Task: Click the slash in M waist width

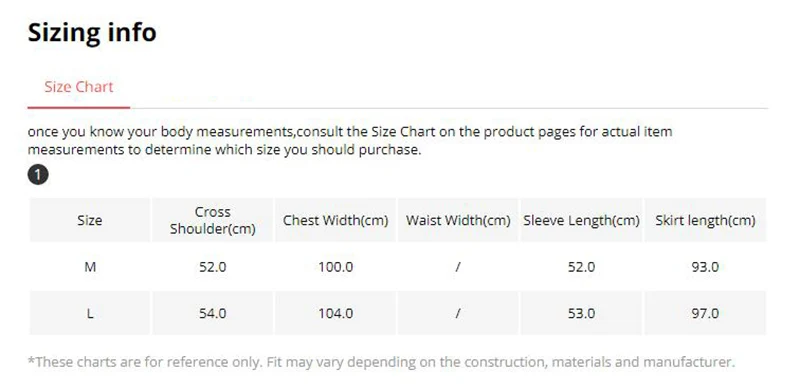Action: [x=458, y=267]
